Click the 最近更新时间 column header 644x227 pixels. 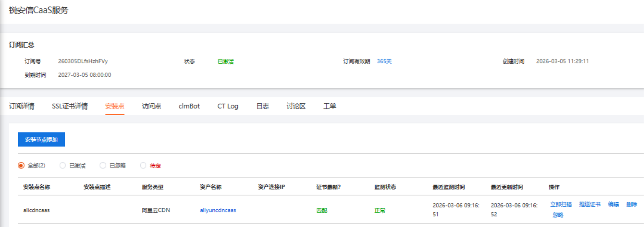[507, 187]
